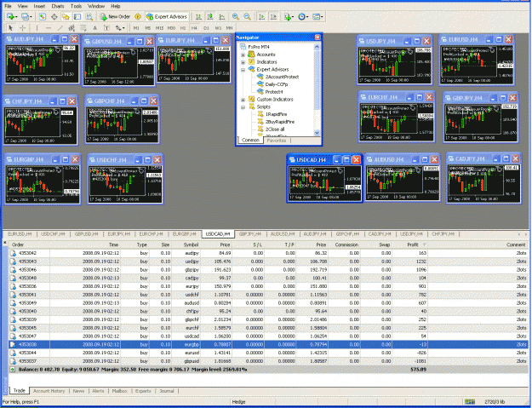
Task: Open the Tools menu
Action: pyautogui.click(x=76, y=6)
